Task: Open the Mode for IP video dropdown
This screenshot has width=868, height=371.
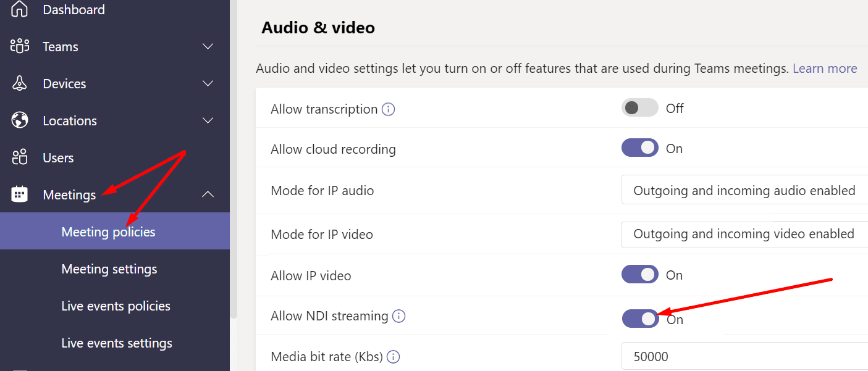Action: coord(744,234)
